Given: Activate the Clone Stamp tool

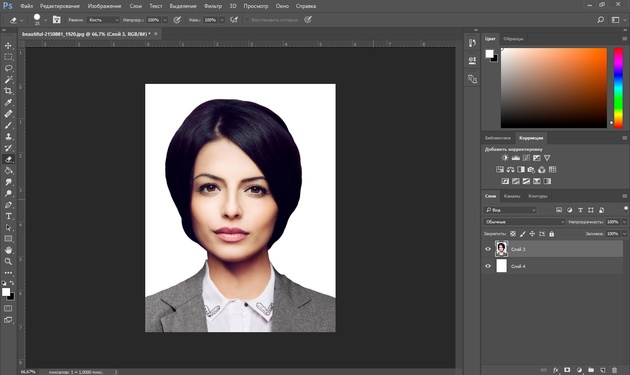Looking at the screenshot, I should 8,136.
